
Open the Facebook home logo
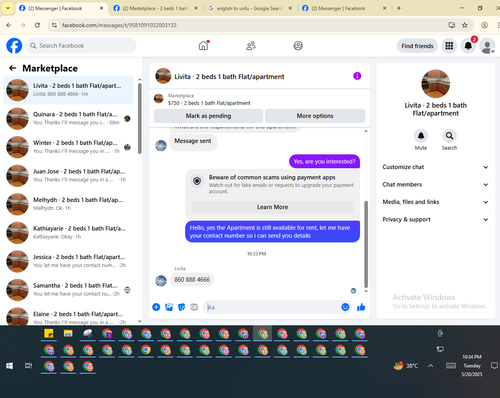pos(14,46)
